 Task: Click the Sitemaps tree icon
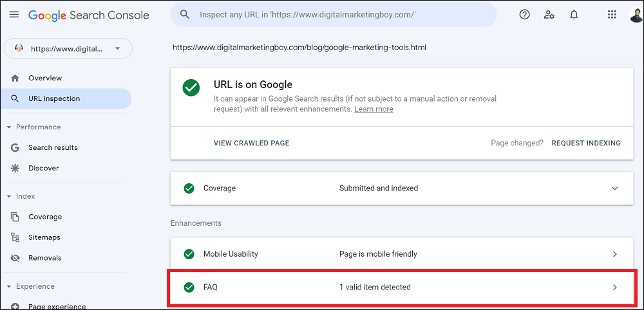(x=15, y=237)
